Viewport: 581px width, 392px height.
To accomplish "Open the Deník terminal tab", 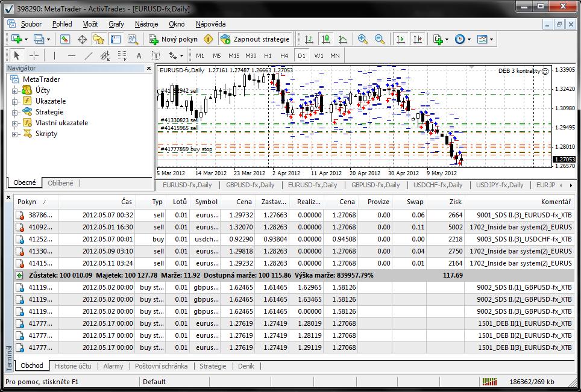I will click(246, 366).
